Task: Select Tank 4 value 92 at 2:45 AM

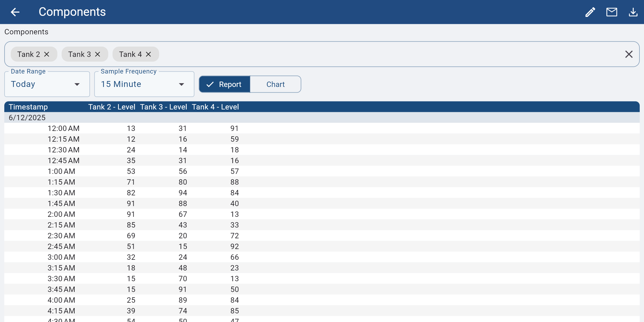Action: pyautogui.click(x=235, y=246)
